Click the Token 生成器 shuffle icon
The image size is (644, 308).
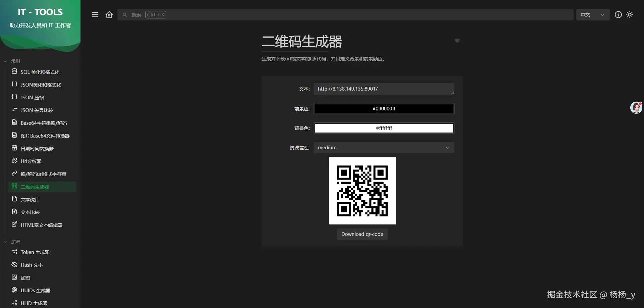(x=14, y=252)
